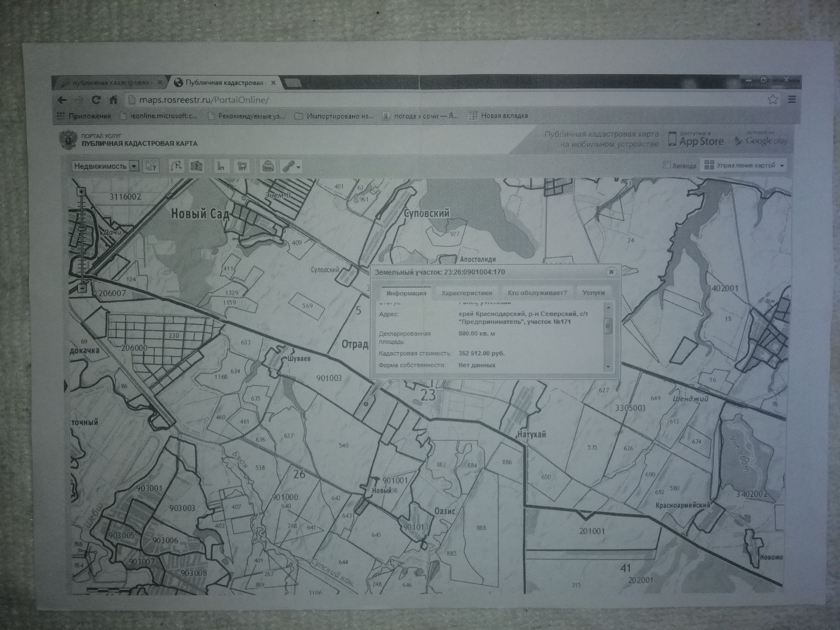
Task: Click the parcel info query icon
Action: coord(196,166)
